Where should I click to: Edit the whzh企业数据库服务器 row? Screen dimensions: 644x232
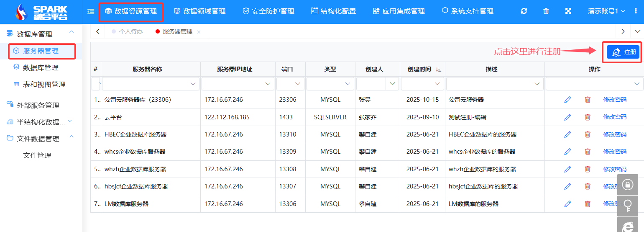pyautogui.click(x=567, y=169)
